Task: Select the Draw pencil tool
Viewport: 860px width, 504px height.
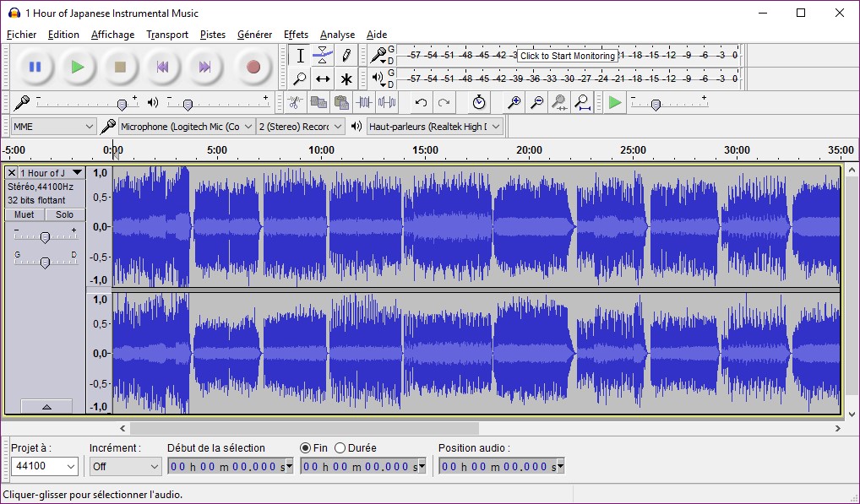Action: pyautogui.click(x=346, y=56)
